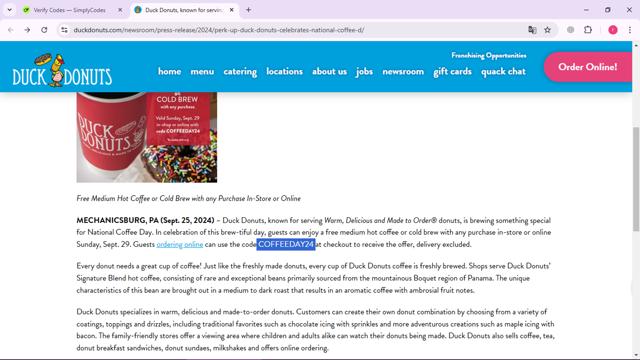Screen dimensions: 640x360
Task: Close the Duck Donuts tab
Action: (x=231, y=10)
